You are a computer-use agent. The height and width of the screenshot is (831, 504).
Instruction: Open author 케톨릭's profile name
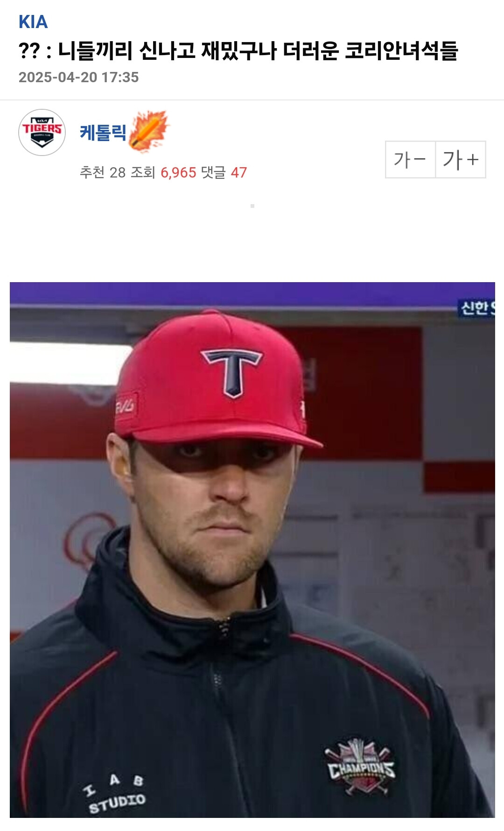pyautogui.click(x=103, y=132)
